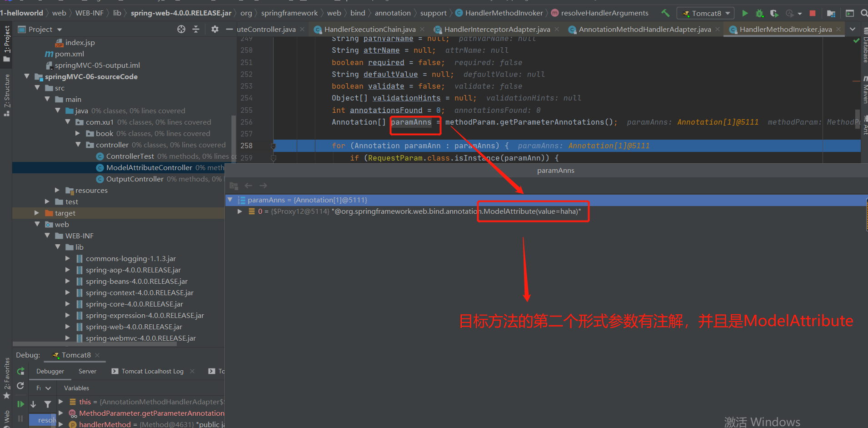
Task: Select the Tomcat8 debug session tab
Action: pos(75,355)
